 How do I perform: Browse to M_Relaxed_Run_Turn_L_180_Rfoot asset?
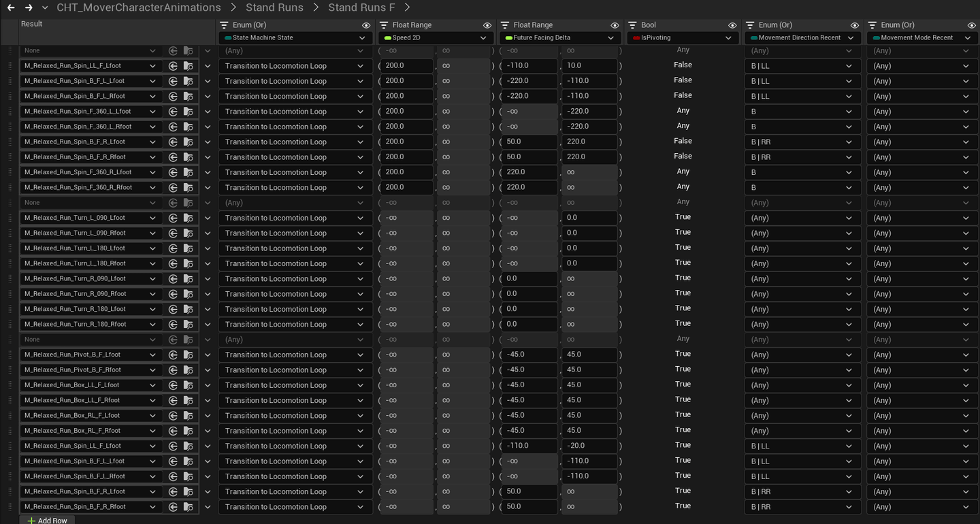tap(189, 263)
